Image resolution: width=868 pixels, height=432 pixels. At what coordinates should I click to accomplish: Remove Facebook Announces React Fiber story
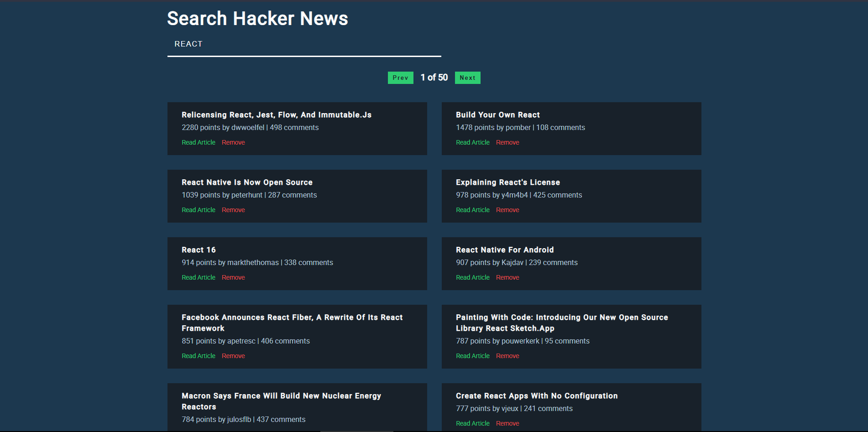pos(233,356)
